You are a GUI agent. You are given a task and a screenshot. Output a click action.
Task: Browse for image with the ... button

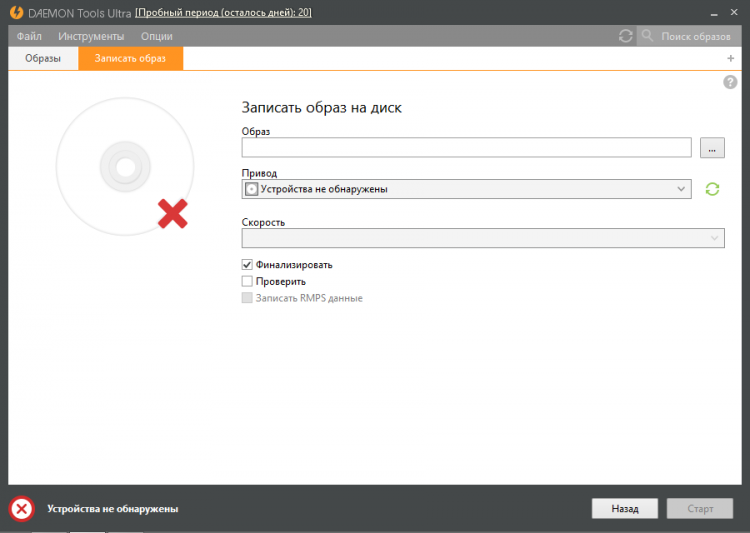pos(712,148)
